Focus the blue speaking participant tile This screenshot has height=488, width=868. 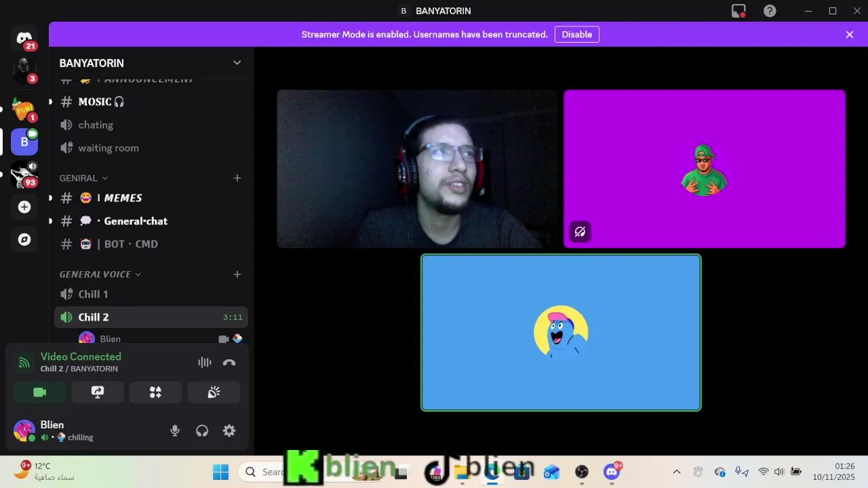pos(561,333)
